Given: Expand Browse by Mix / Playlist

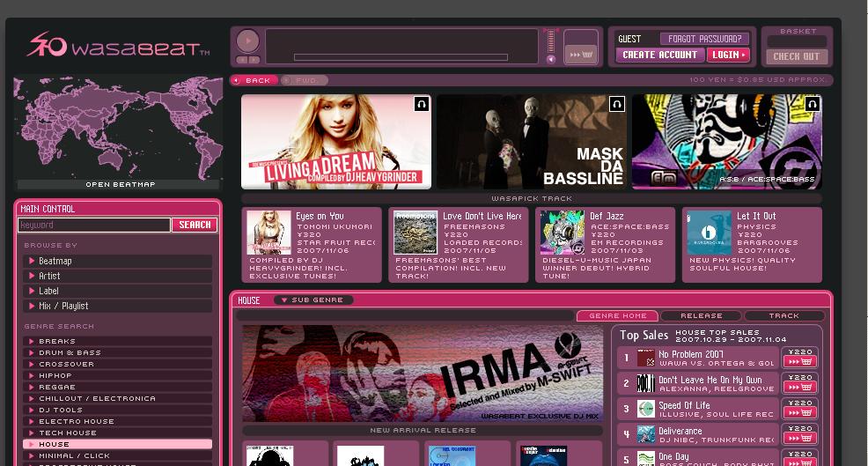Looking at the screenshot, I should point(117,306).
